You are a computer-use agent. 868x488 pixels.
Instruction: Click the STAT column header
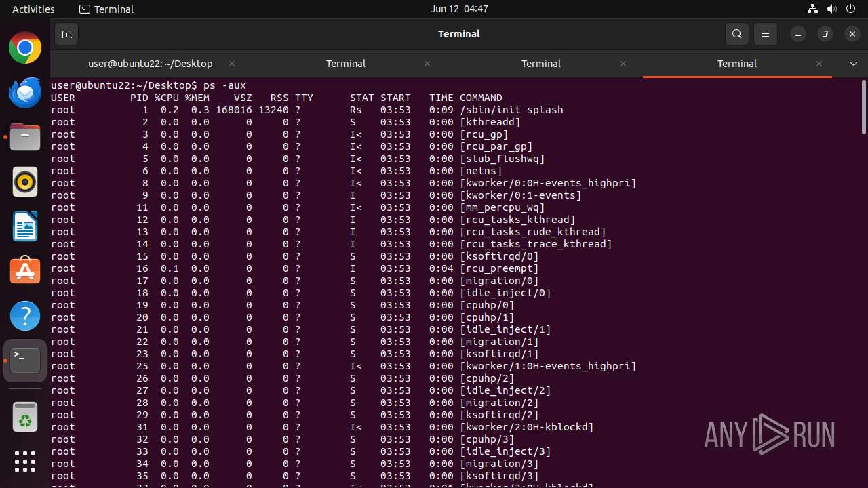pyautogui.click(x=362, y=98)
